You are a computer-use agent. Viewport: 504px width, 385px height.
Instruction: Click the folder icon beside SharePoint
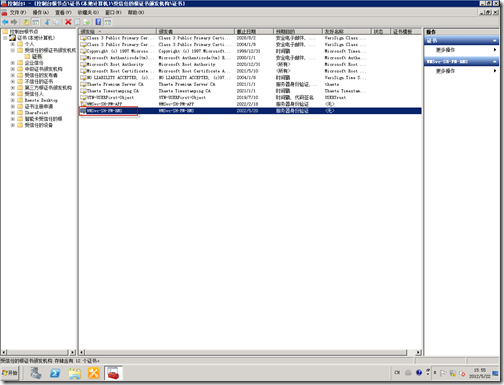pyautogui.click(x=20, y=113)
